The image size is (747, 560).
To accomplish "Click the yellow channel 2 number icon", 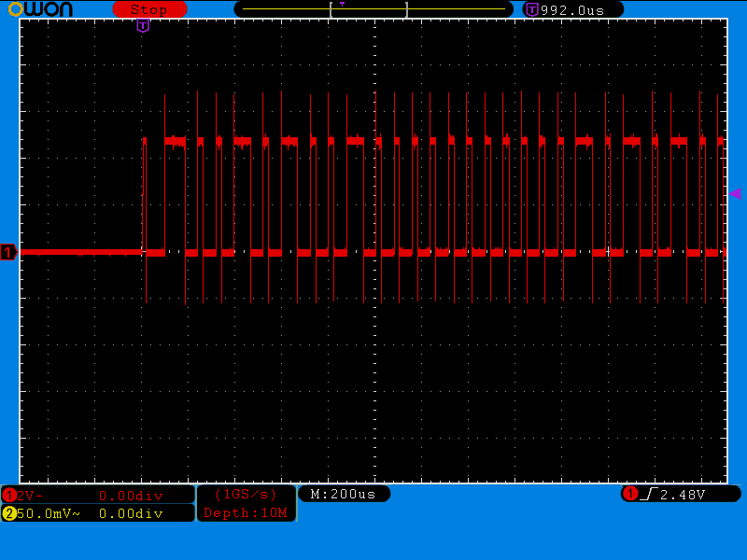I will tap(9, 513).
